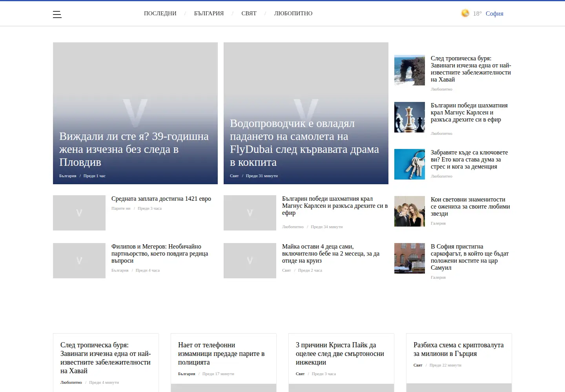Screen dimensions: 565x392
Task: Click placeholder image beside cruise mother article
Action: tap(250, 261)
